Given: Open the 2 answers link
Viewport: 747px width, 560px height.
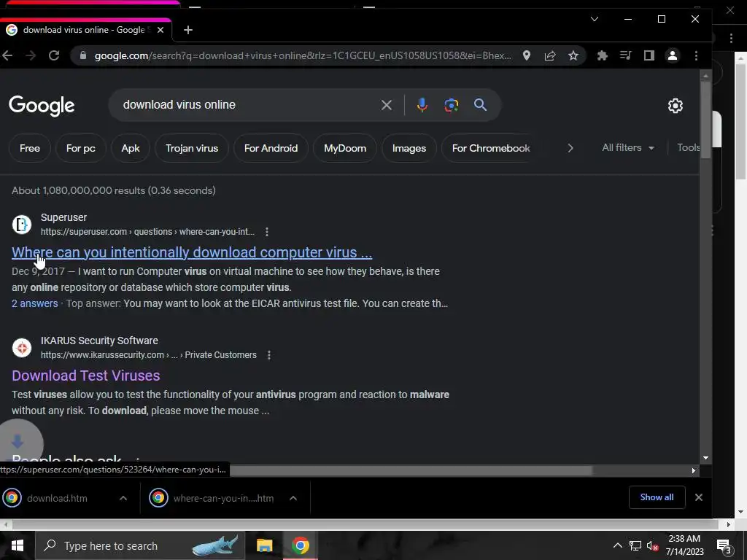Looking at the screenshot, I should click(35, 303).
